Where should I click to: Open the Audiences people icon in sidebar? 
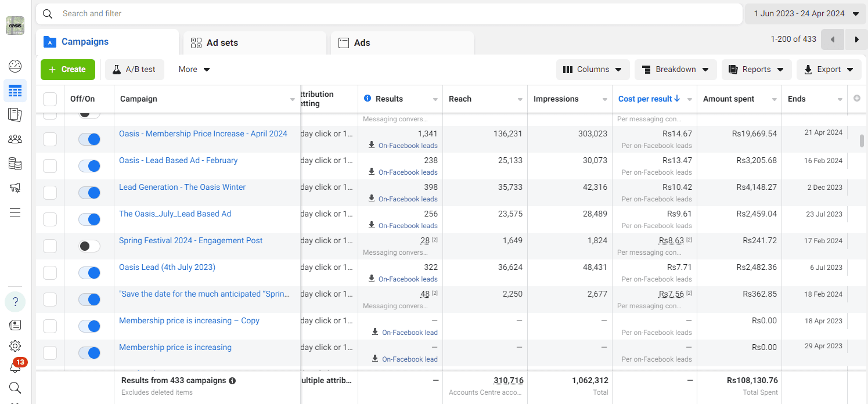click(15, 139)
